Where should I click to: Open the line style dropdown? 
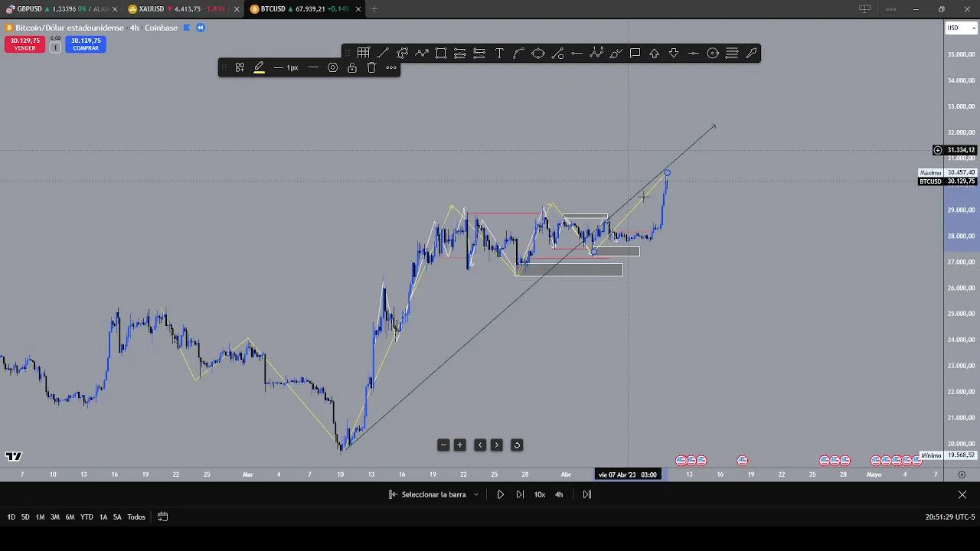tap(313, 67)
